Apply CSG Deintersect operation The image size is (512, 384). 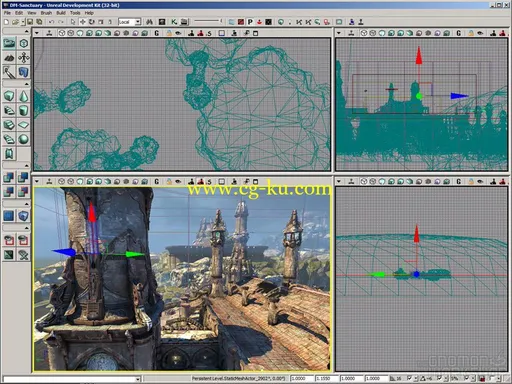tap(23, 192)
